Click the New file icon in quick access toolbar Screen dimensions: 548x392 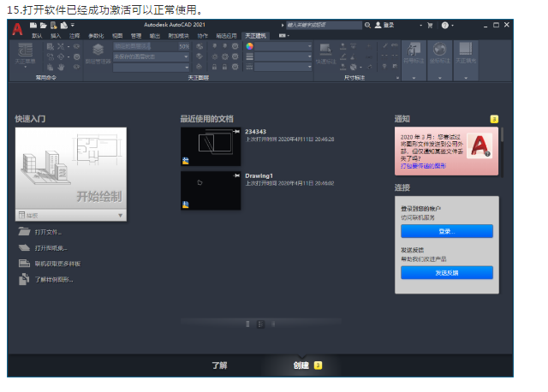click(x=33, y=25)
